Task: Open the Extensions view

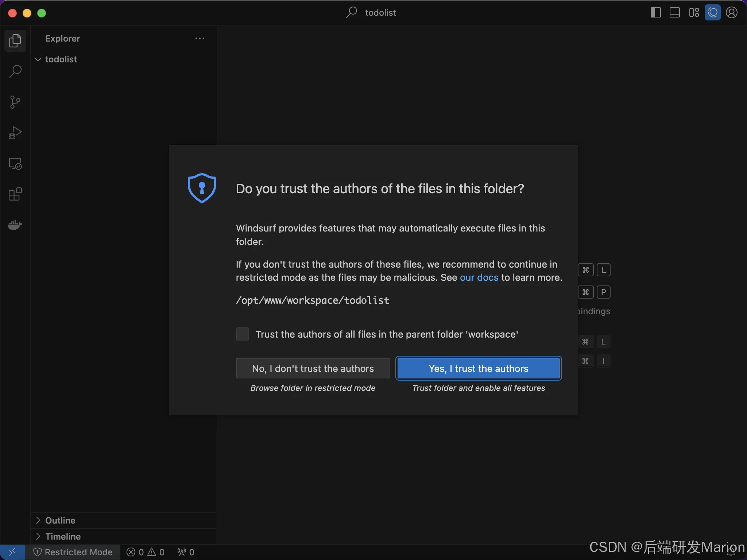Action: tap(15, 194)
